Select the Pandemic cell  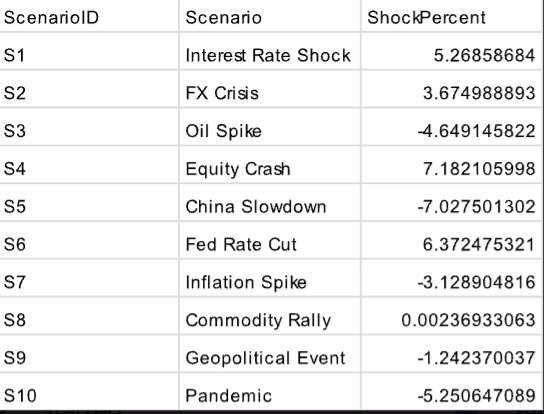pos(270,392)
